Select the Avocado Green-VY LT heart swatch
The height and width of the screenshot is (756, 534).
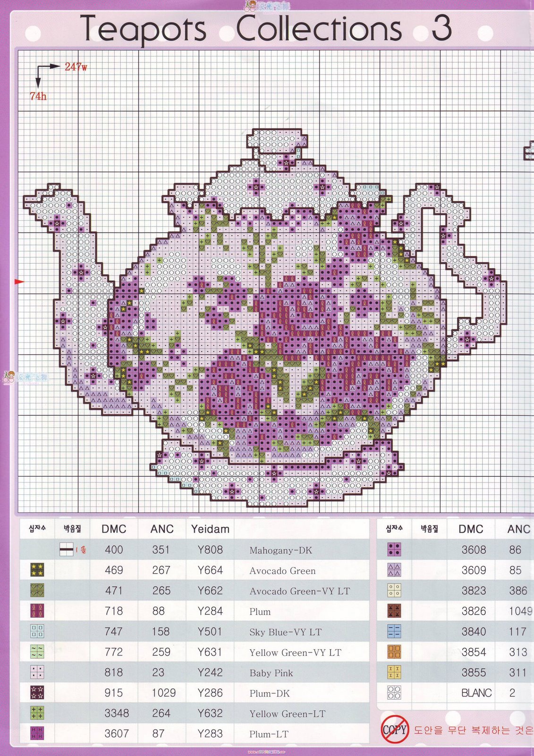pos(37,590)
